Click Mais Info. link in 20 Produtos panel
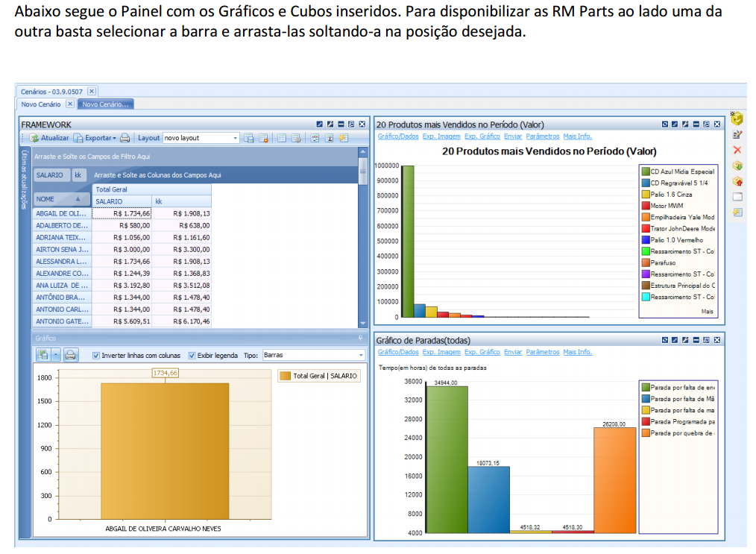This screenshot has height=554, width=756. click(x=578, y=136)
